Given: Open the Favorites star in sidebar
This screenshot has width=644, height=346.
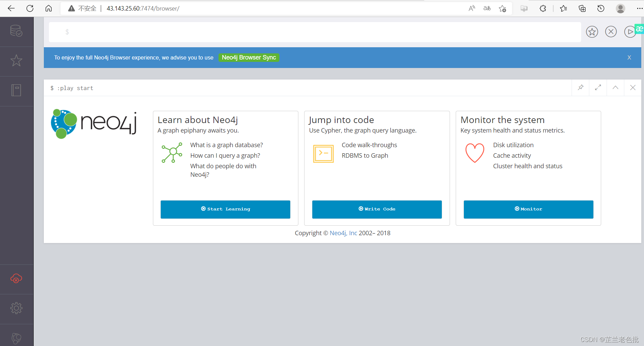Looking at the screenshot, I should (x=16, y=61).
